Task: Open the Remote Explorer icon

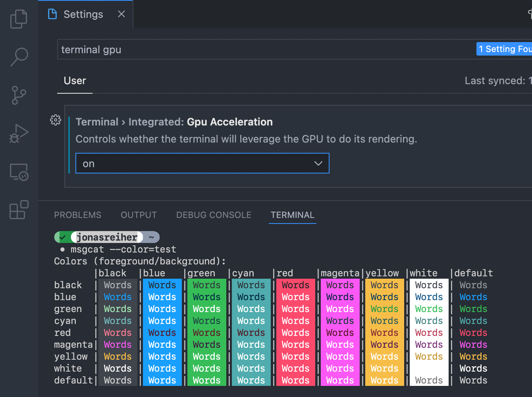Action: coord(18,172)
